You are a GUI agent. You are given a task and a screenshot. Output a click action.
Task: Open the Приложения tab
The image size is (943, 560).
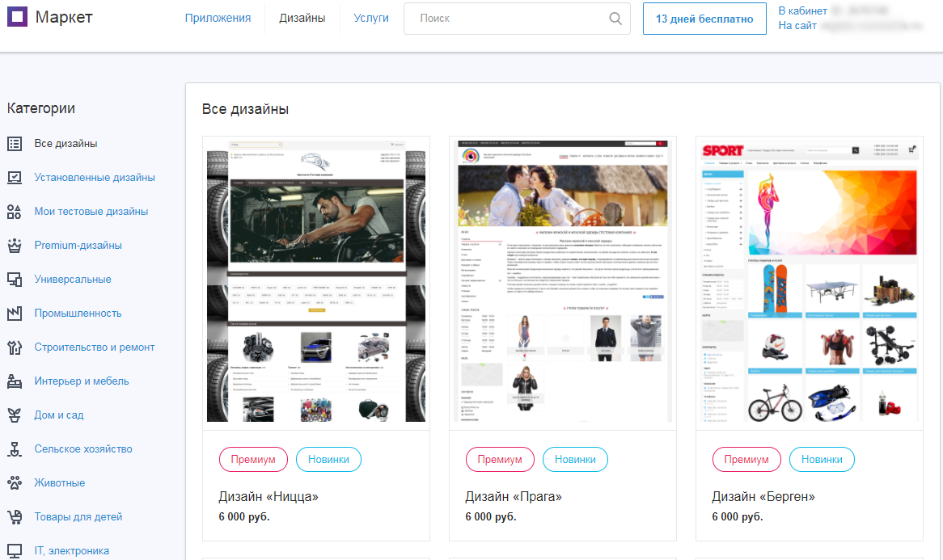[218, 18]
